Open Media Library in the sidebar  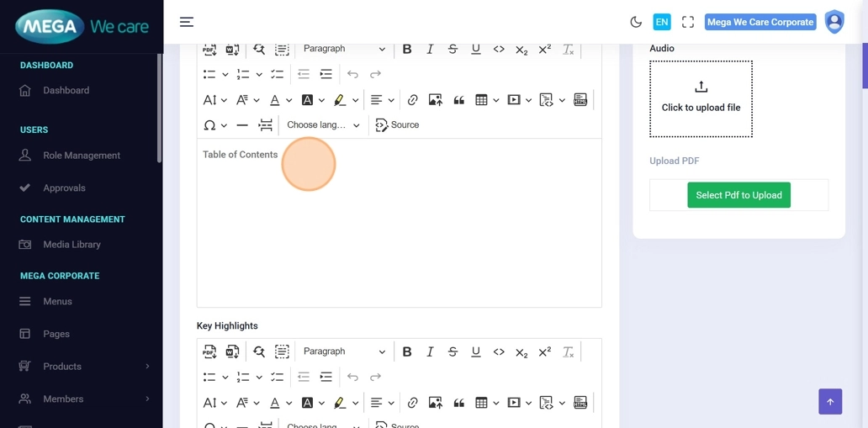[x=71, y=245]
